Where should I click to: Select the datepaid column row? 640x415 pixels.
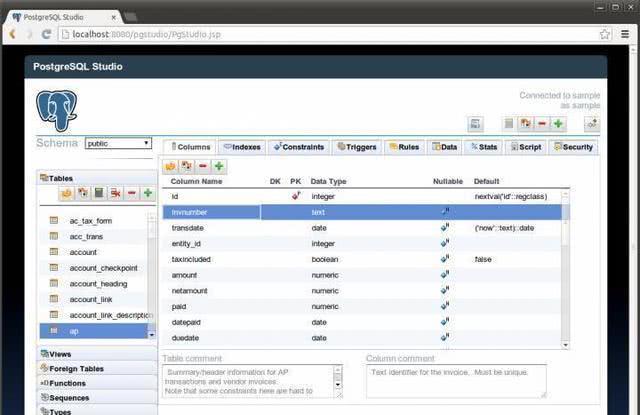362,322
